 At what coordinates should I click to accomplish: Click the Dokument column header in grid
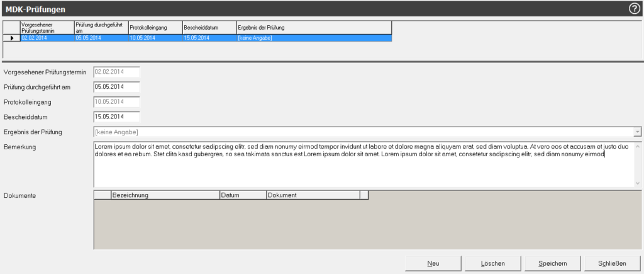313,195
